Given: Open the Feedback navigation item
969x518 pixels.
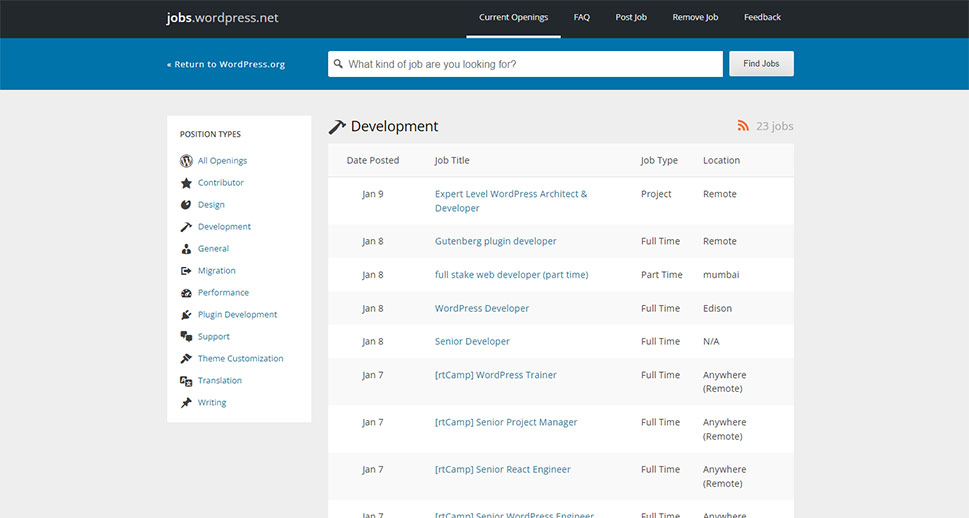Looking at the screenshot, I should [762, 17].
